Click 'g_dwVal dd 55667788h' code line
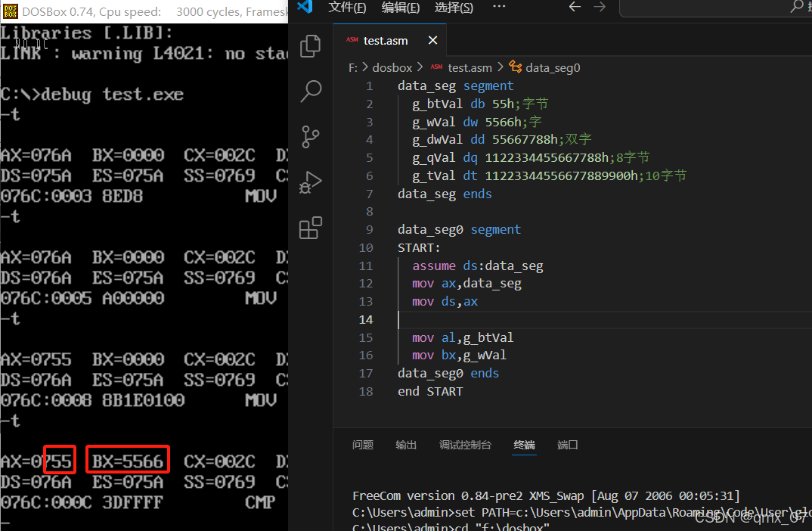The image size is (812, 531). pos(502,140)
